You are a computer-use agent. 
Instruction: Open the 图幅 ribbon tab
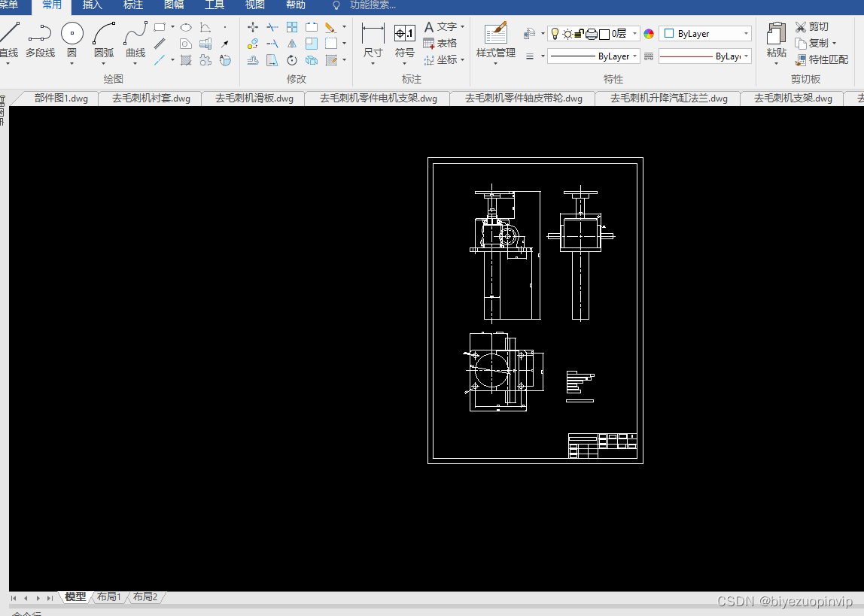(174, 5)
